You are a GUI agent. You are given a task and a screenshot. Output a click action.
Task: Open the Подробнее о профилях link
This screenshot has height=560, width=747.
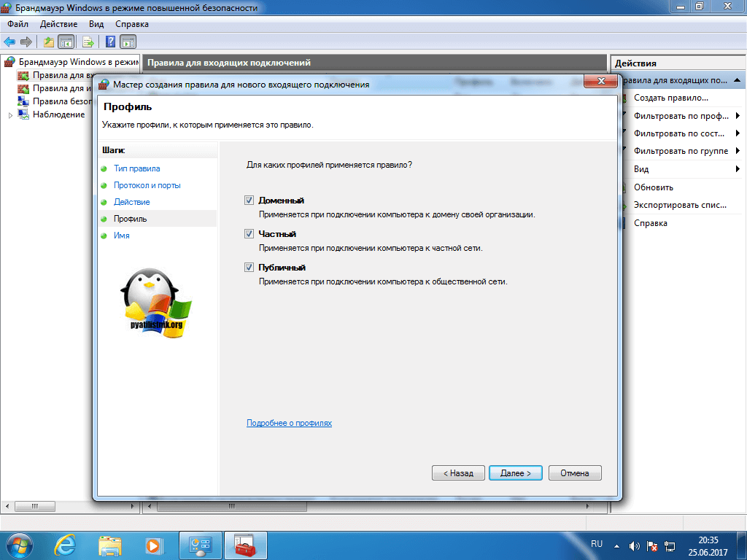[x=289, y=423]
